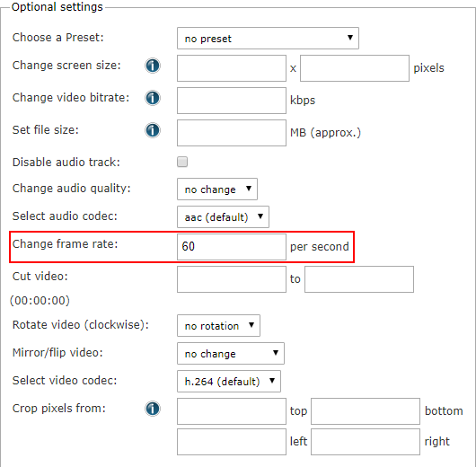Click info icon beside Crop pixels from
Screen dimensions: 476x467
[x=153, y=409]
